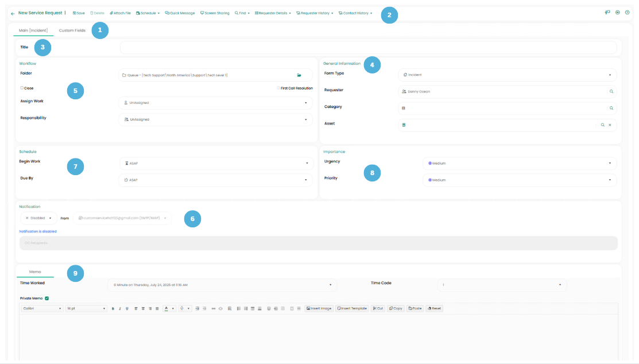
Task: Clear the Asset field with X icon
Action: 610,125
